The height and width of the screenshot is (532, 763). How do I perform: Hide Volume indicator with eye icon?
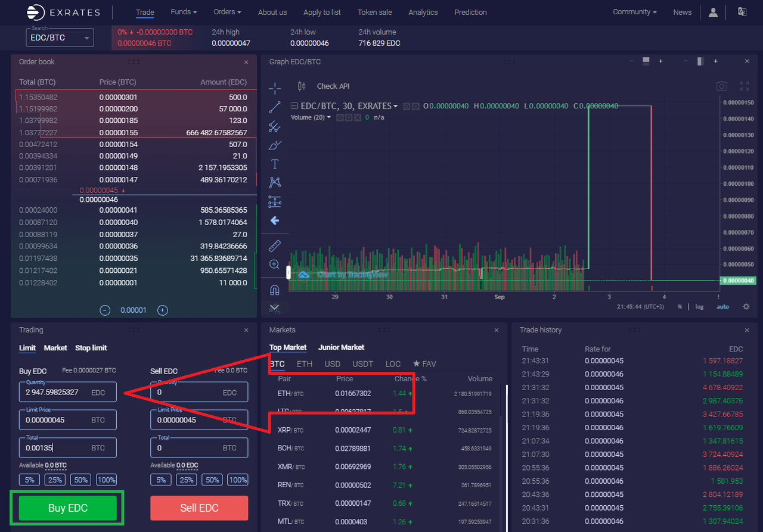(x=340, y=117)
